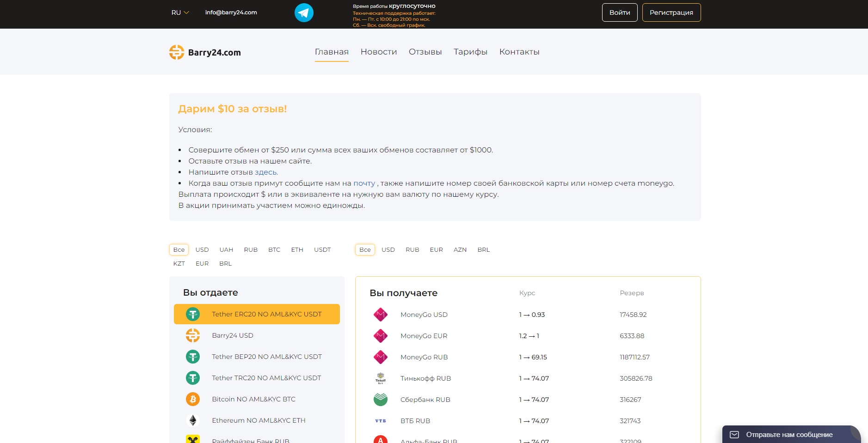
Task: Click the Bitcoin orange icon
Action: [x=193, y=399]
